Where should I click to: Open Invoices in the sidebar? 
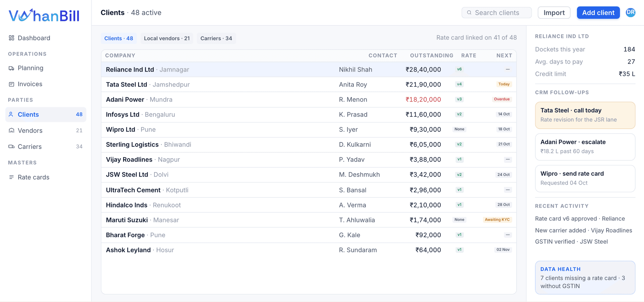tap(46, 84)
